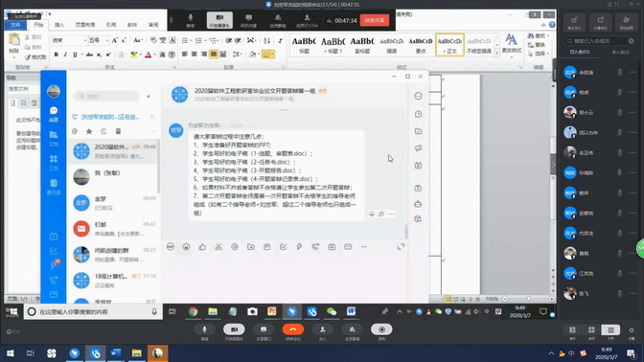This screenshot has height=362, width=644.
Task: Set font color with the red A swatch
Action: click(x=149, y=55)
